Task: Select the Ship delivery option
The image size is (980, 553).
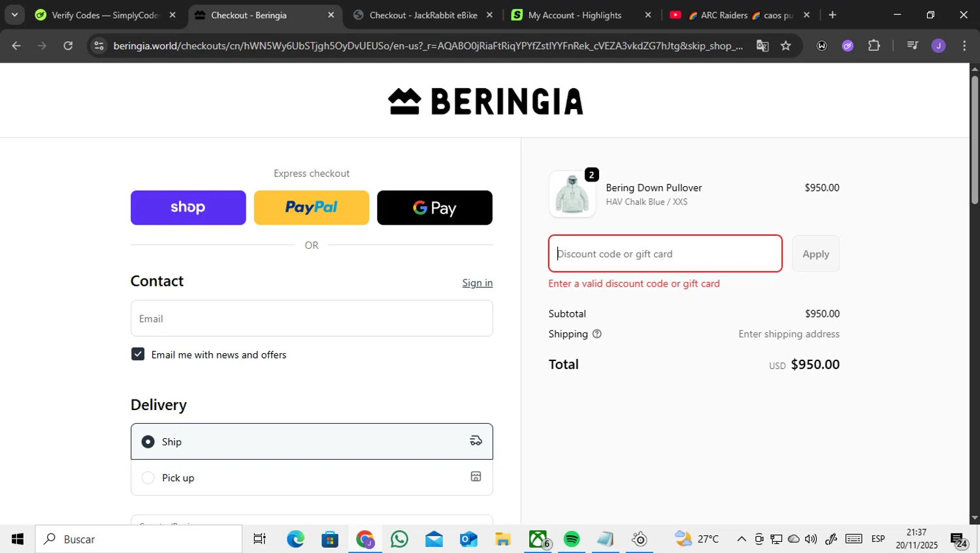Action: point(312,441)
